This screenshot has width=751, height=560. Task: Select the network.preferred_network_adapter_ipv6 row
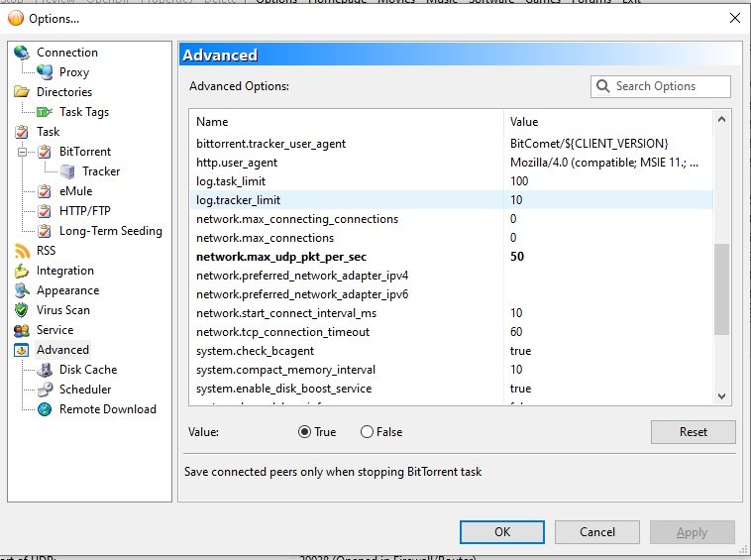(451, 294)
